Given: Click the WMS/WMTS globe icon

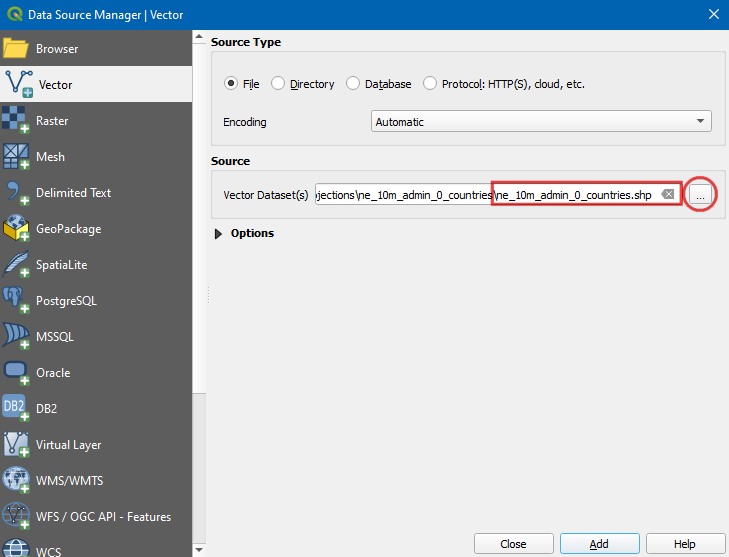Looking at the screenshot, I should point(16,480).
